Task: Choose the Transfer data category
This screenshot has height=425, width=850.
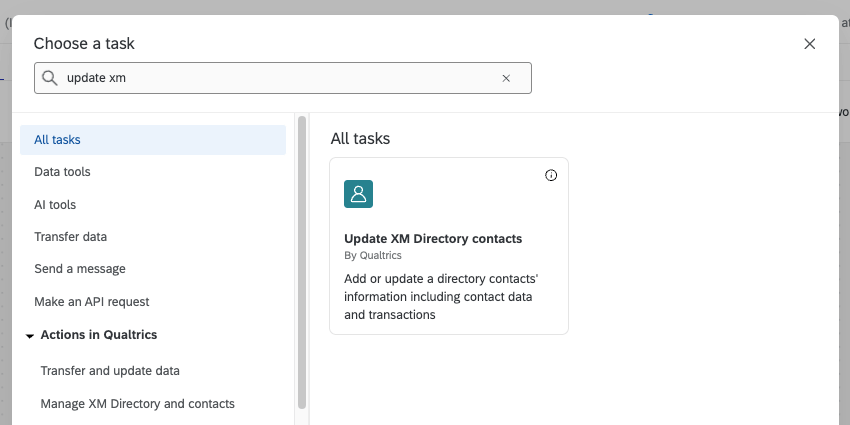Action: coord(70,237)
